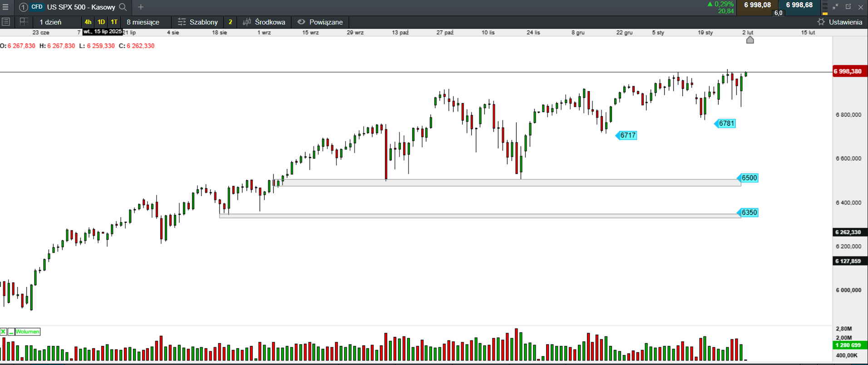Click the search magnifier next to US SPX 500

click(x=123, y=7)
